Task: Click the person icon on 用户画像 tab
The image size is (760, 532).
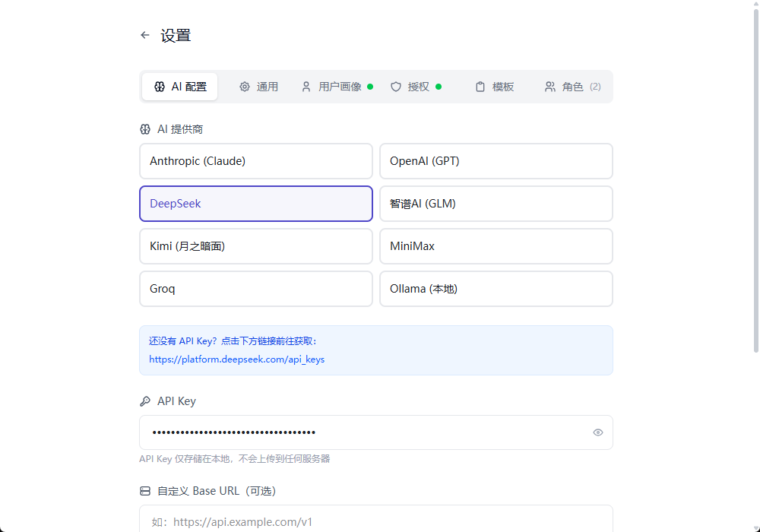Action: 306,87
